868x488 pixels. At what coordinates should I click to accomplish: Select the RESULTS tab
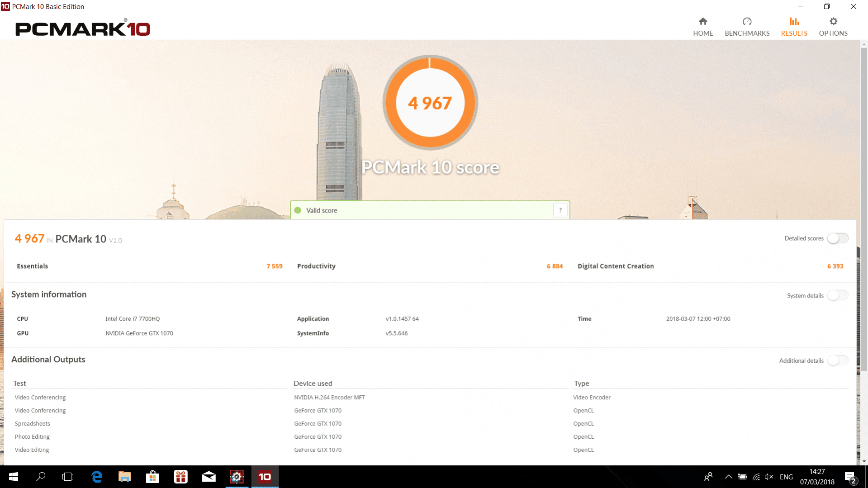pyautogui.click(x=794, y=27)
